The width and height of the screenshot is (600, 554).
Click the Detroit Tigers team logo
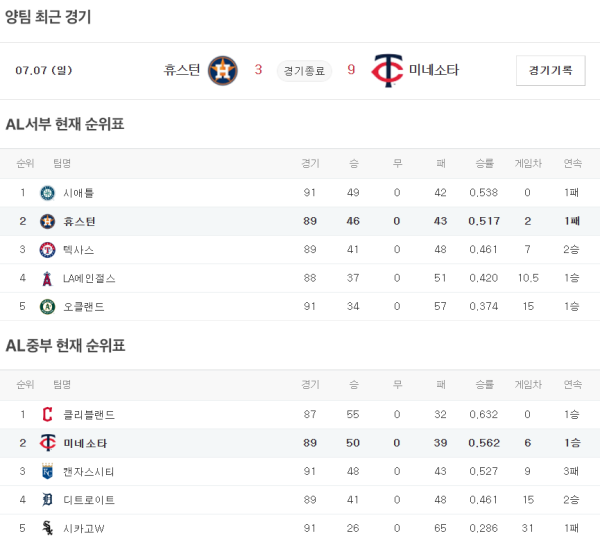pyautogui.click(x=47, y=500)
